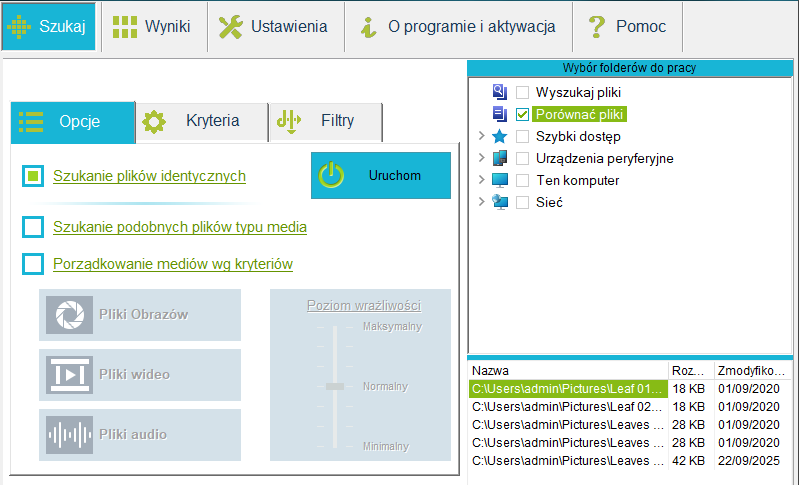Select the Opcje sub-tab
The width and height of the screenshot is (800, 485).
coord(73,122)
